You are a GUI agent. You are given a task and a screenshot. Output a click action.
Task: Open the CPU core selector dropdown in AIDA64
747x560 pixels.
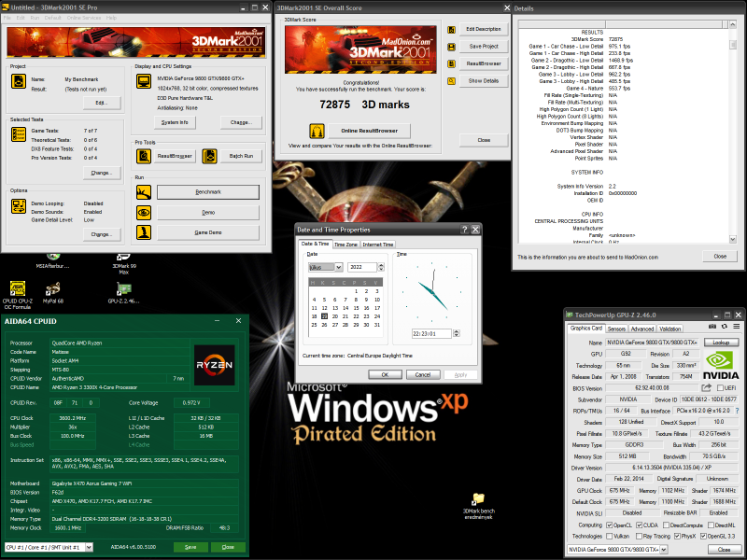tap(89, 547)
